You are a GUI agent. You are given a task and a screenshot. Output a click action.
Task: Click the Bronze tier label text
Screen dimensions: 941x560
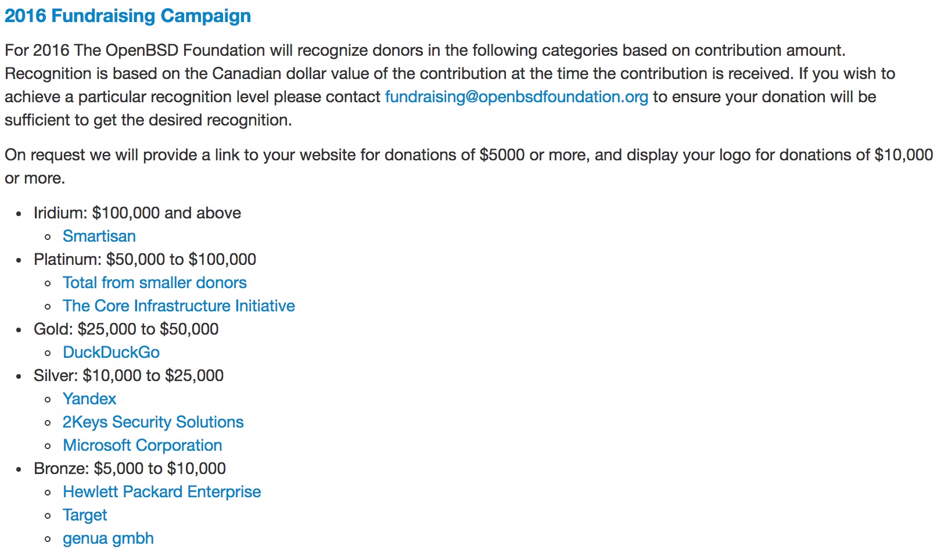tap(130, 469)
